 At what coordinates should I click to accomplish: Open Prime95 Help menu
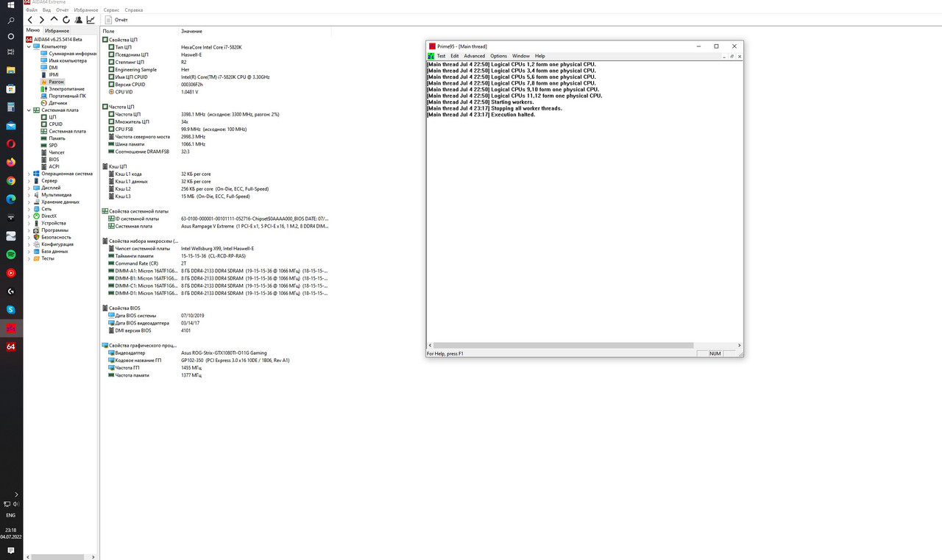pos(540,56)
